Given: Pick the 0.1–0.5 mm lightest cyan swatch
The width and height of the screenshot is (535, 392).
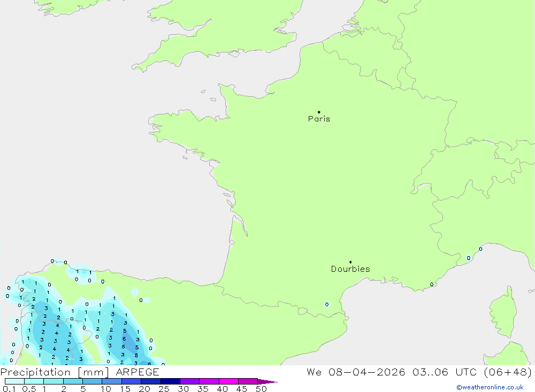Looking at the screenshot, I should click(14, 381).
